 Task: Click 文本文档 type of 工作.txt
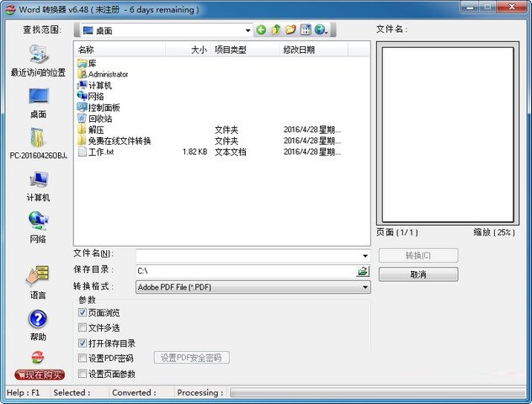pos(231,152)
